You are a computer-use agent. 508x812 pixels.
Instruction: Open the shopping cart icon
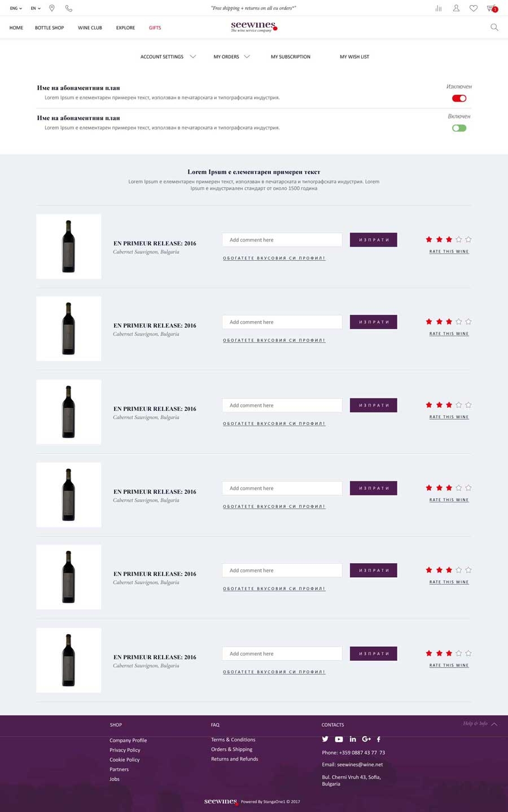[x=492, y=8]
